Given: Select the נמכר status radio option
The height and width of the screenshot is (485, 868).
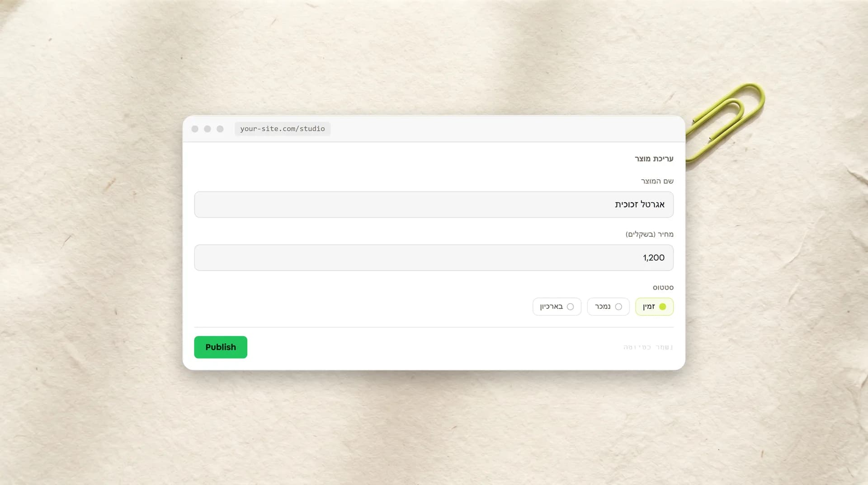Looking at the screenshot, I should [608, 307].
